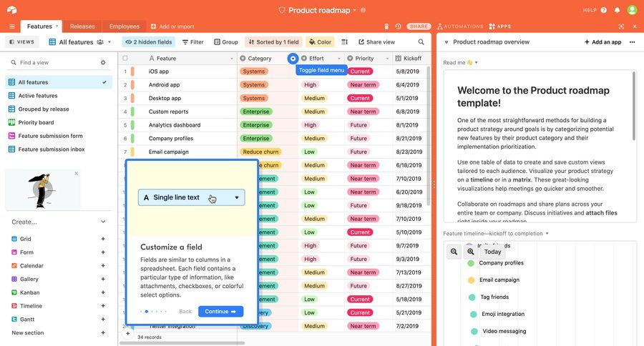Open base history clock icon
Screen dimensions: 644x346
(398, 26)
